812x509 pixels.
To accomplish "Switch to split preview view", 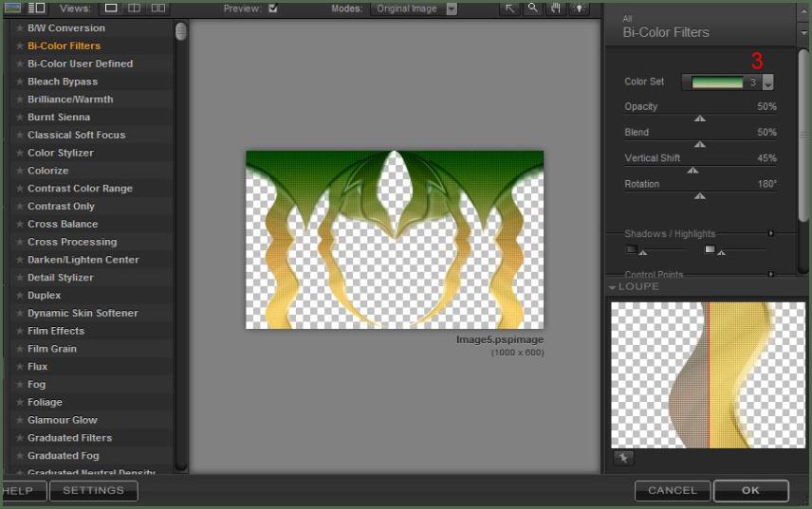I will pos(135,9).
